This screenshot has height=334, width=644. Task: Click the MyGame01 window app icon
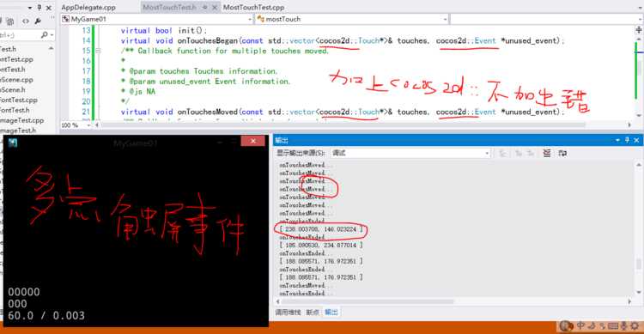[x=12, y=143]
